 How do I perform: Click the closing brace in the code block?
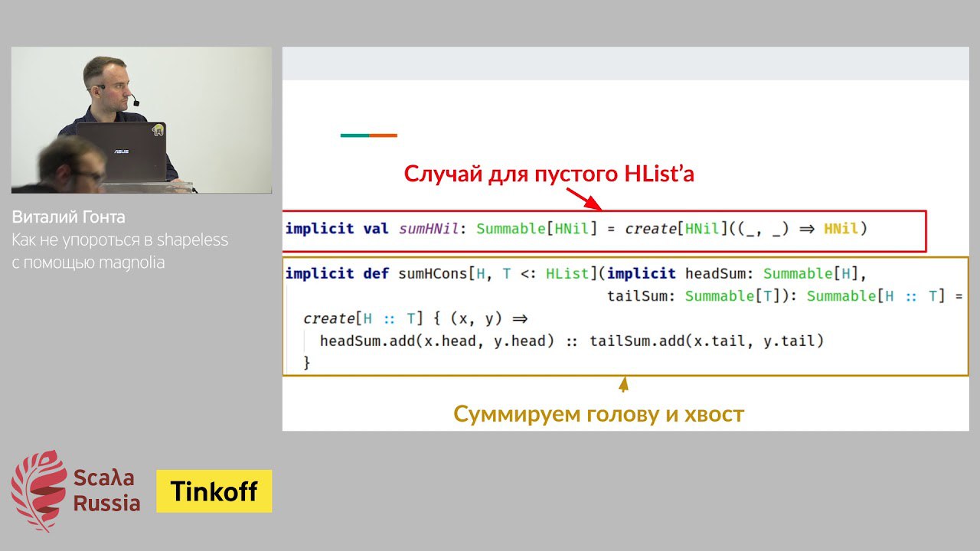pyautogui.click(x=307, y=363)
